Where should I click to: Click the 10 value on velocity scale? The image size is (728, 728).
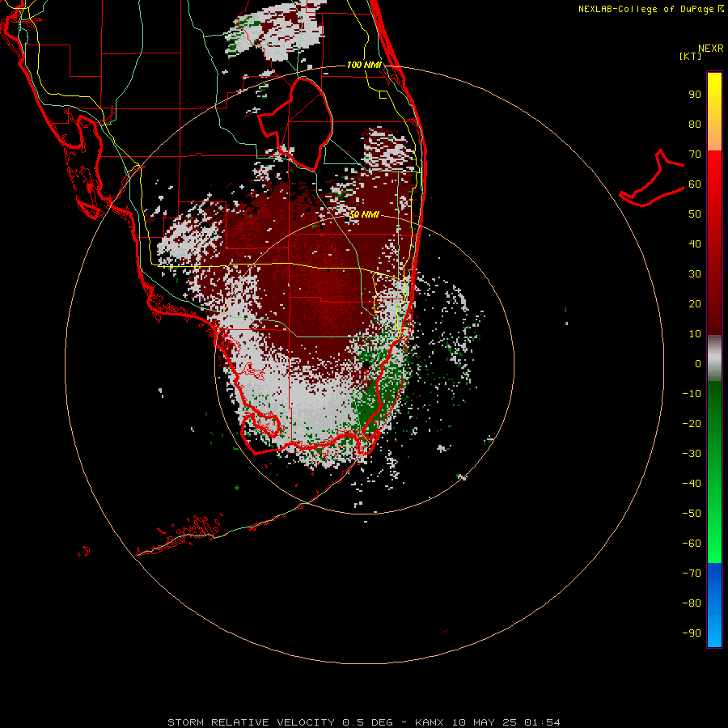click(695, 334)
